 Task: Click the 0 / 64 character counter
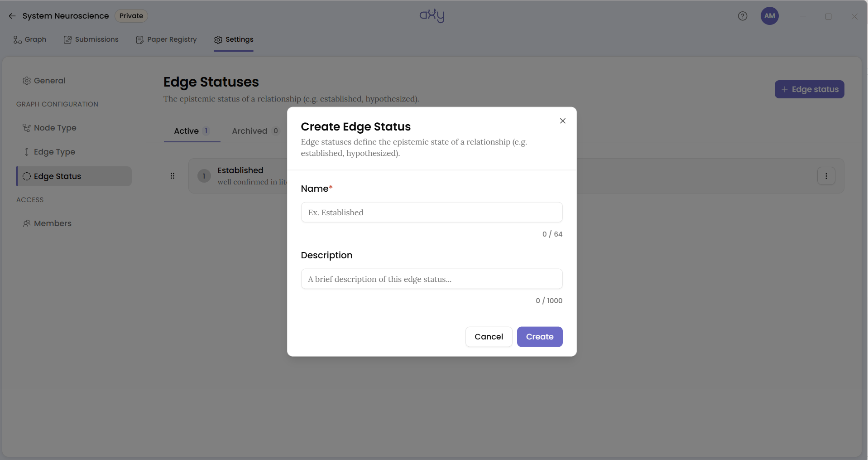point(552,234)
